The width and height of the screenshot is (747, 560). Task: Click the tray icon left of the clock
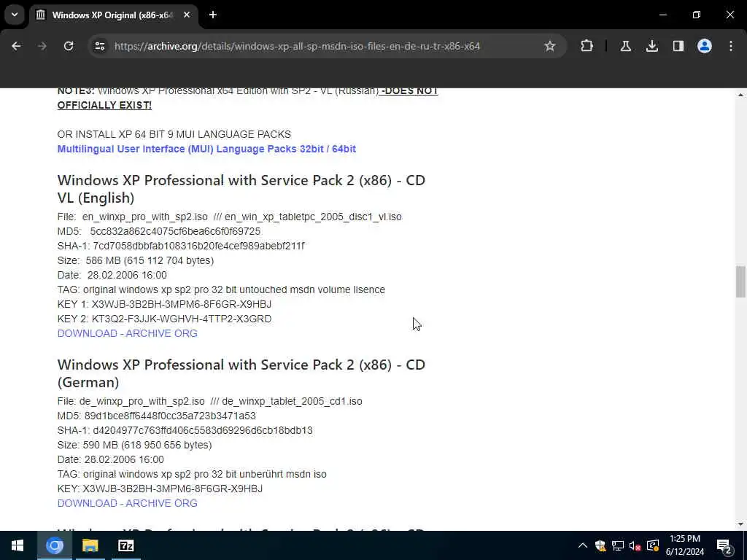point(653,545)
